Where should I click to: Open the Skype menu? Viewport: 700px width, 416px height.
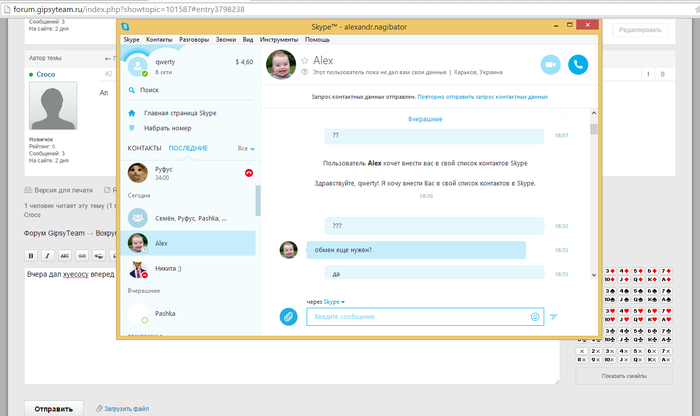point(131,40)
